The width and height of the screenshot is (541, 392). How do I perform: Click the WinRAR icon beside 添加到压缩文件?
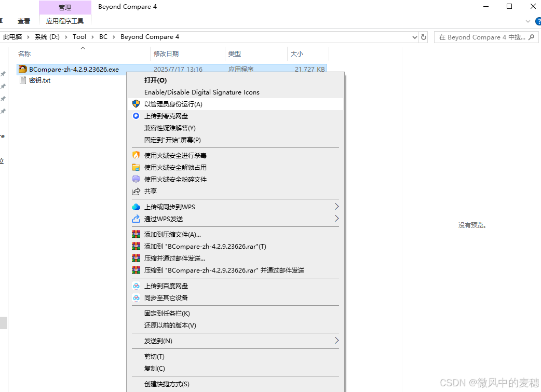[x=135, y=234]
